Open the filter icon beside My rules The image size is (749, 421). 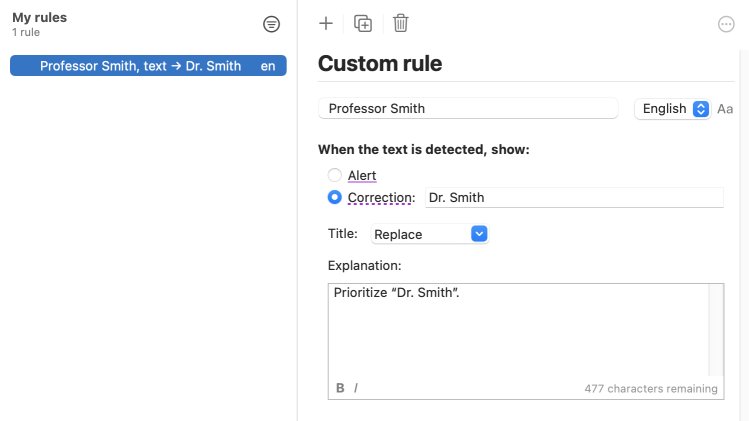click(271, 24)
